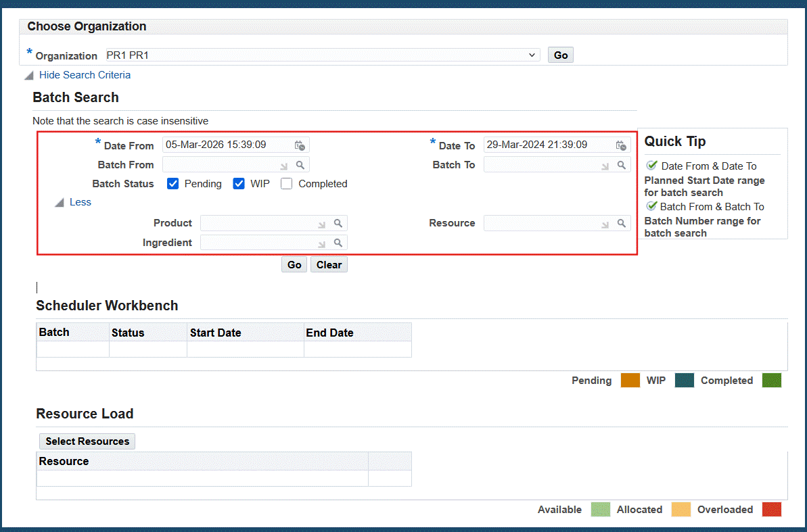Click the Status column header
Image resolution: width=807 pixels, height=532 pixels.
click(148, 333)
